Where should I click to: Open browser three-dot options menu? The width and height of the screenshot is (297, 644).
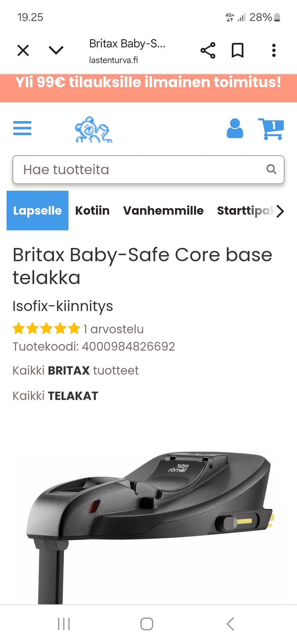[x=273, y=50]
